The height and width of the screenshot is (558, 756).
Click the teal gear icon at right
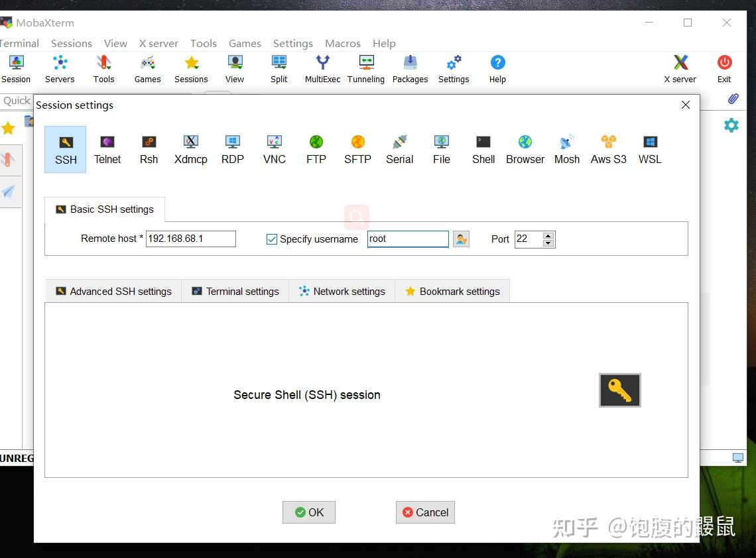731,125
